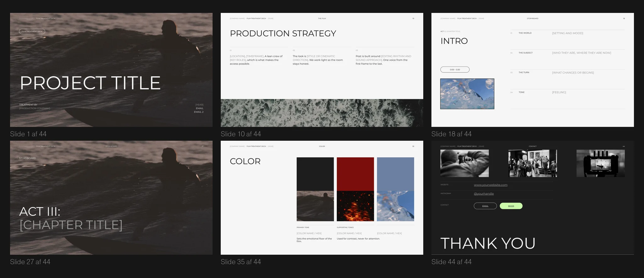The image size is (644, 278).
Task: Click the "INTRO" heading
Action: tap(454, 41)
